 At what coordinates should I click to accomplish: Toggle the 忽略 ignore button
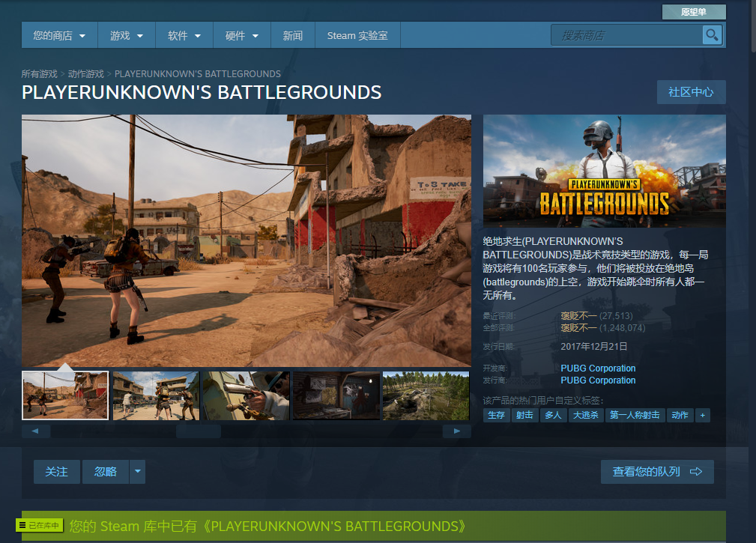106,472
